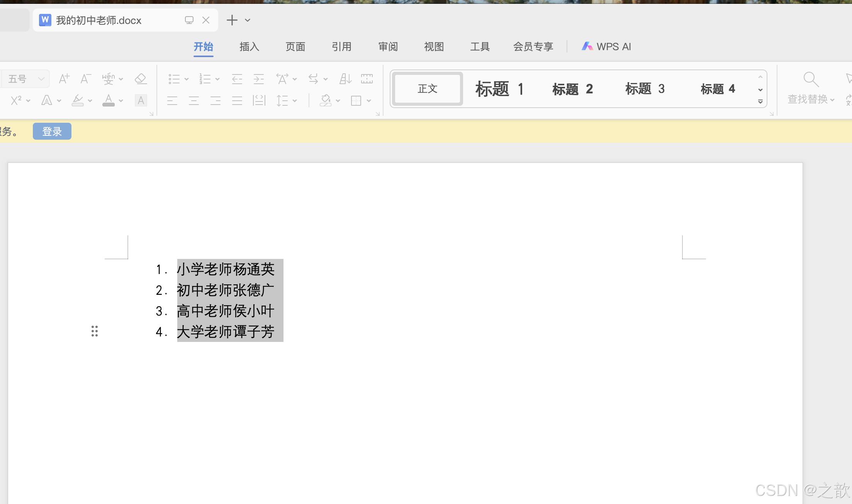Click the font color swatch button
This screenshot has height=504, width=852.
109,101
